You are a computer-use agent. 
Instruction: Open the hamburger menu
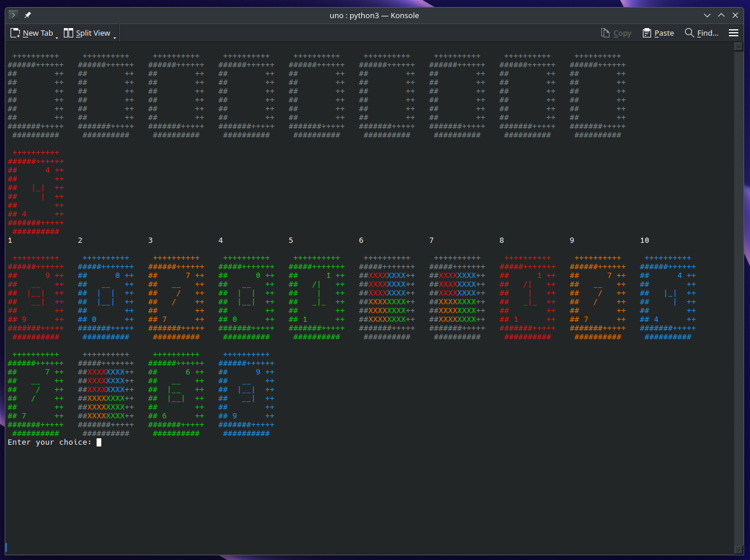(x=733, y=33)
